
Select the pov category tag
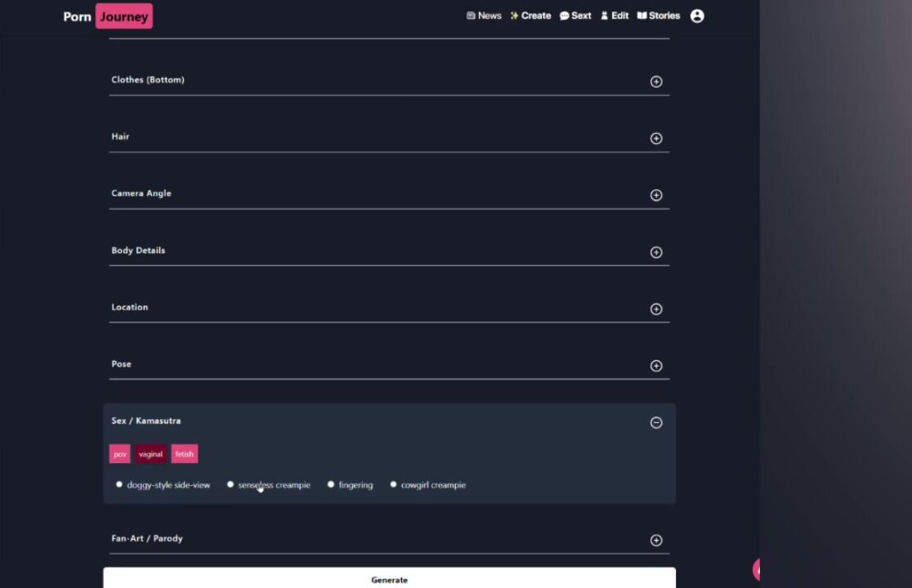120,454
